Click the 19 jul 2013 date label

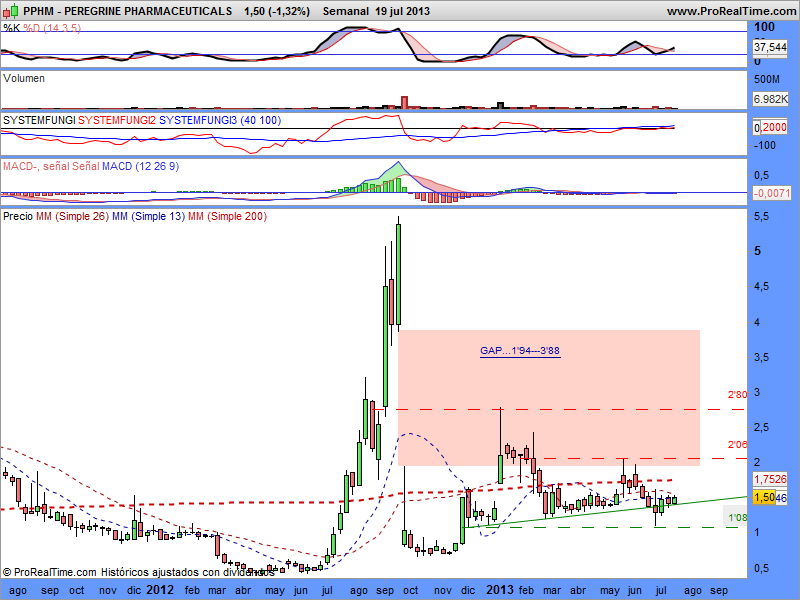[403, 11]
